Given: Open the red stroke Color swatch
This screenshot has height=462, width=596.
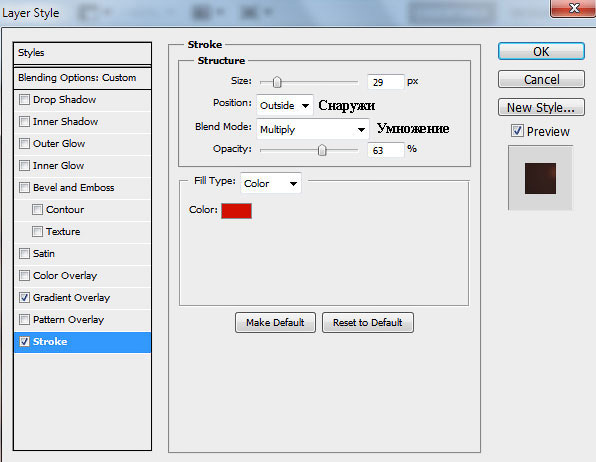Looking at the screenshot, I should pyautogui.click(x=236, y=211).
